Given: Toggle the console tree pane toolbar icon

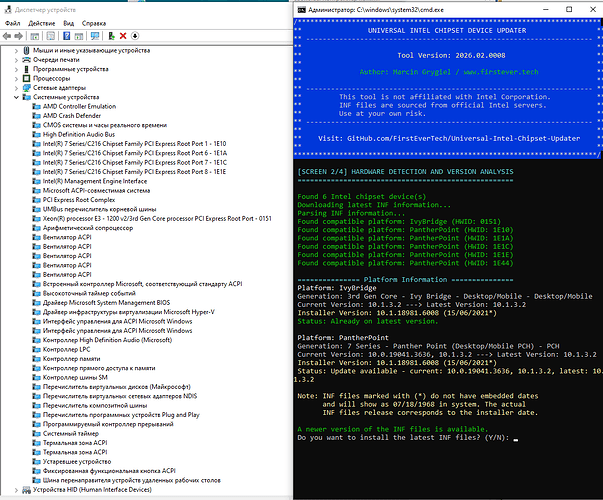Looking at the screenshot, I should tap(35, 36).
